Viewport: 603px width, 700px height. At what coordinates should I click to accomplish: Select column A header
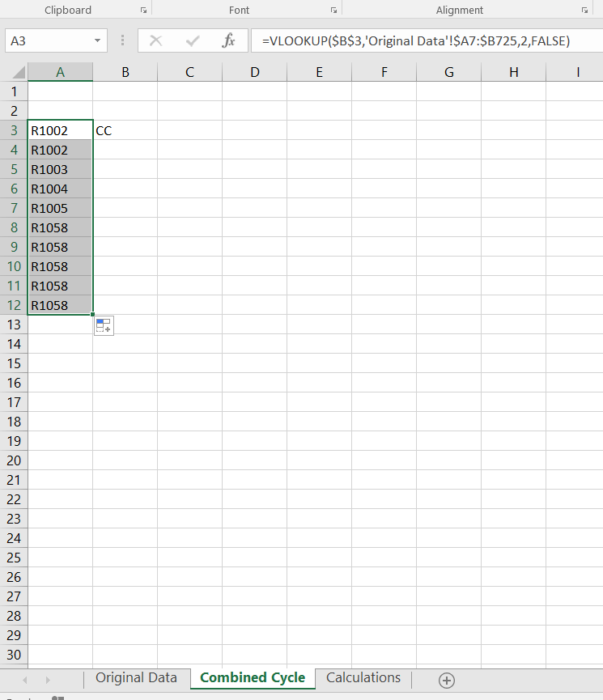point(60,72)
